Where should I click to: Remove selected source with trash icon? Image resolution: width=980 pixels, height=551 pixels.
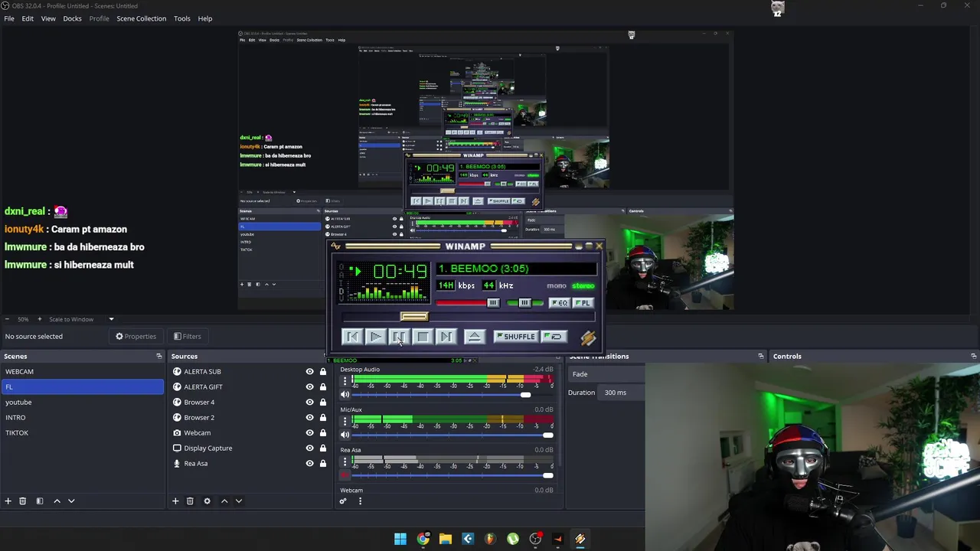190,501
